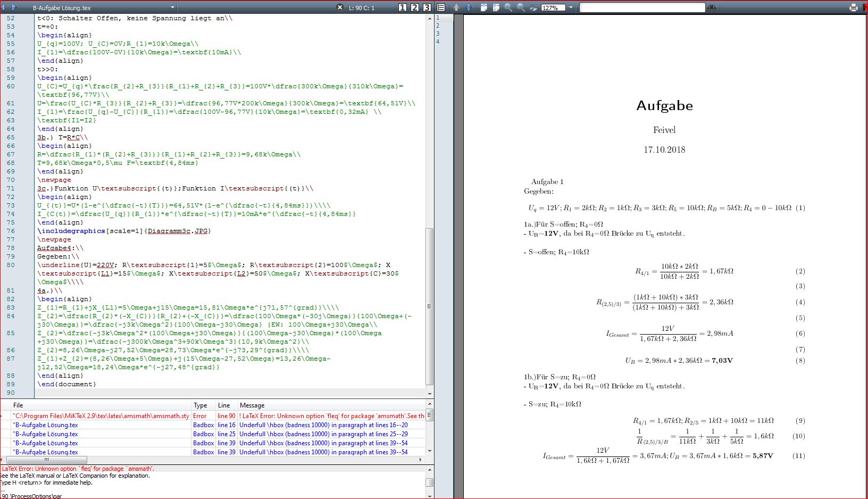Go to previous document arrow
Viewport: 868px width, 499px height.
coord(3,7)
